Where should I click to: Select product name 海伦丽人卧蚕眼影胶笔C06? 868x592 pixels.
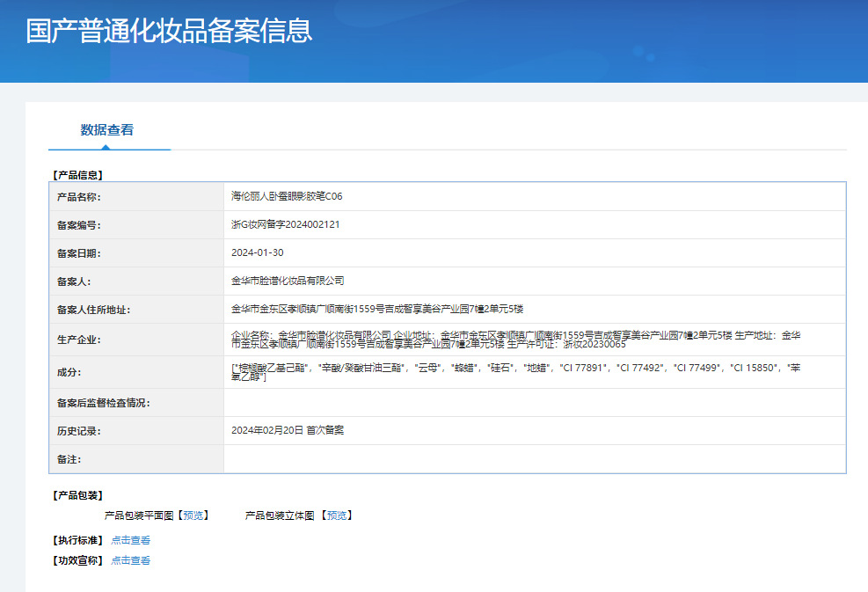tap(287, 196)
